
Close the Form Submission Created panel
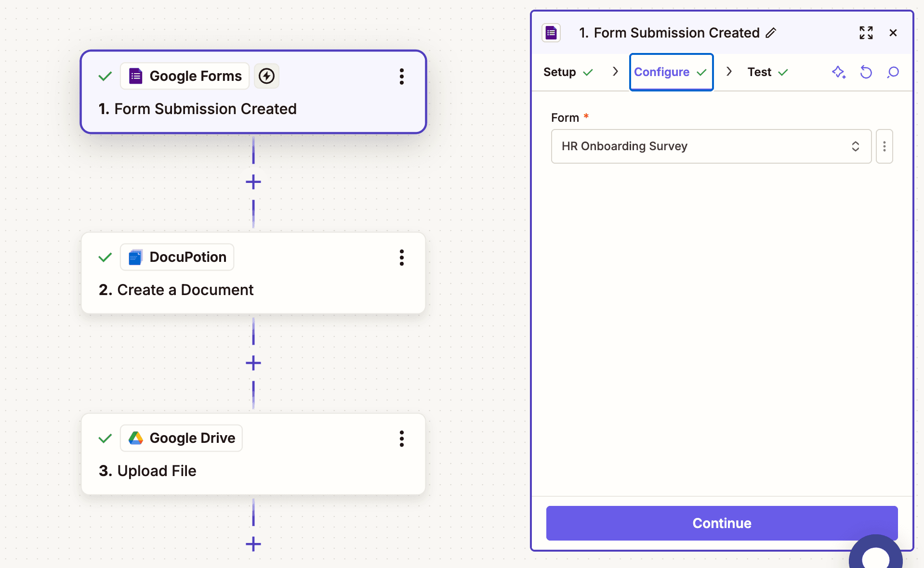click(893, 33)
